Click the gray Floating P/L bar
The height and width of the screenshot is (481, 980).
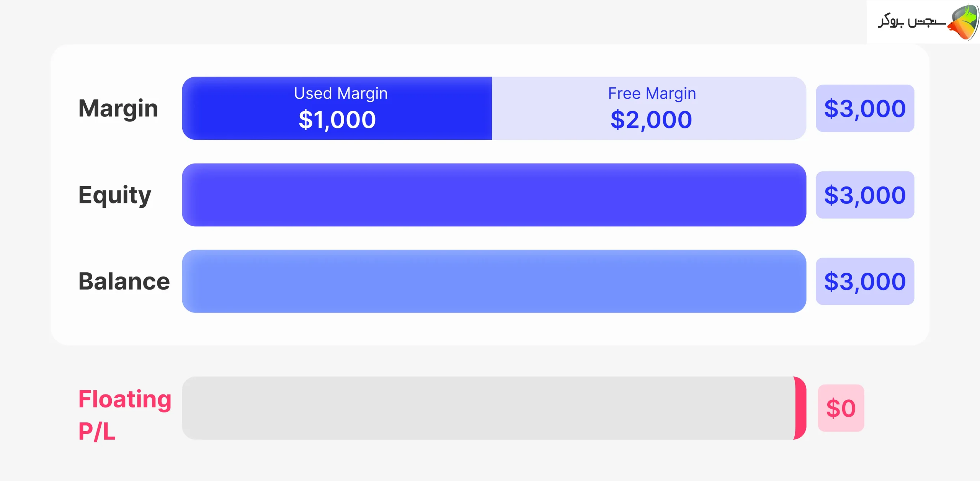[486, 408]
